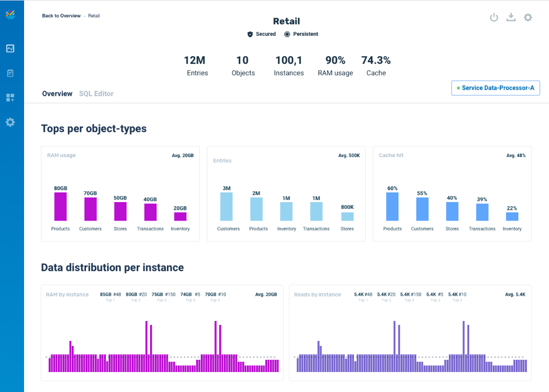Click the Reads by instance chart title
This screenshot has width=549, height=392.
[x=318, y=295]
